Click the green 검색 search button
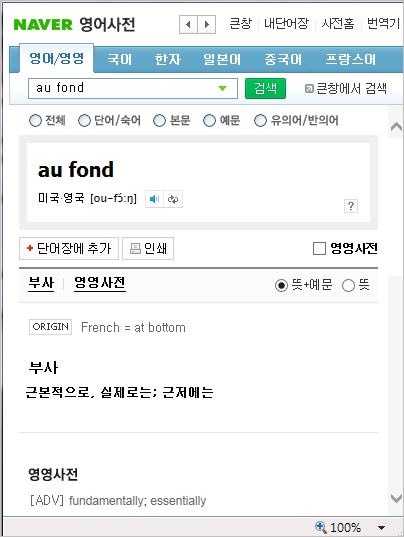404x537 pixels. (x=265, y=88)
